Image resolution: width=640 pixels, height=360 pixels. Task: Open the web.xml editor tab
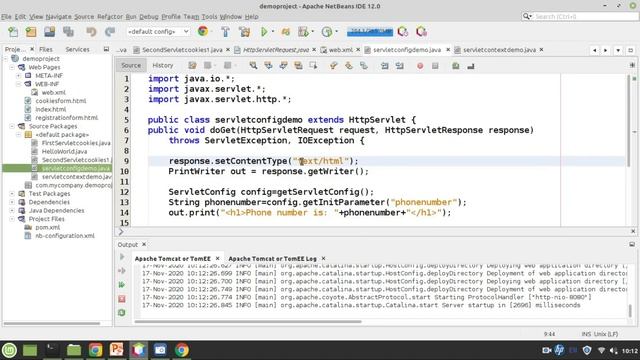click(x=340, y=50)
